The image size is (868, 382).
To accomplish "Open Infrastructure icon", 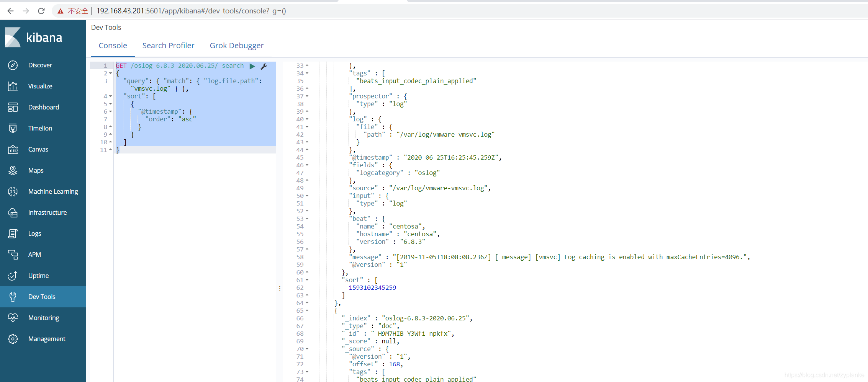I will [x=13, y=212].
